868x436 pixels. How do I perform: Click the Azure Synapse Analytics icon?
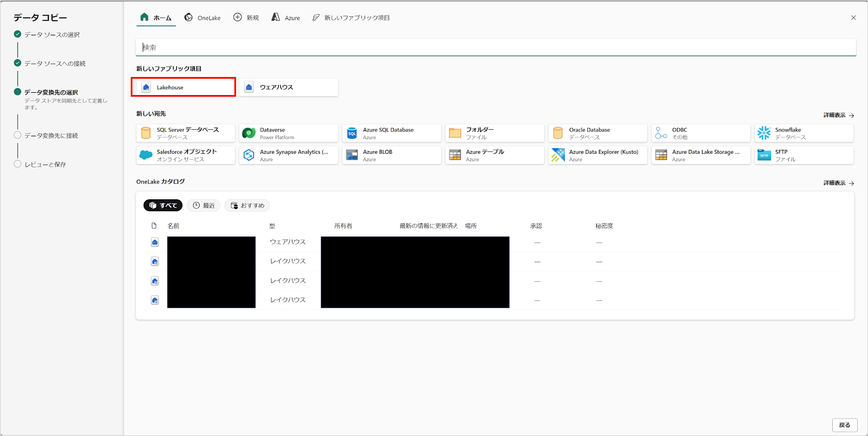[249, 155]
